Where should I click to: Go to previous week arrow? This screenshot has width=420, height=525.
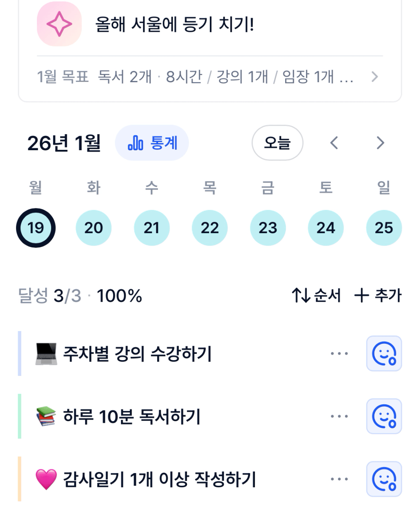point(334,143)
